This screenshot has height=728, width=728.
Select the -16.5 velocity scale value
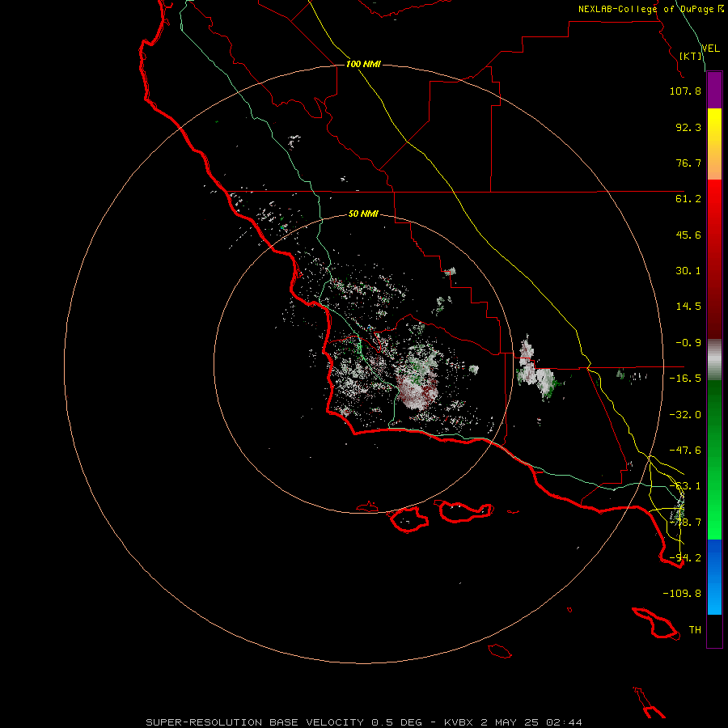point(685,379)
